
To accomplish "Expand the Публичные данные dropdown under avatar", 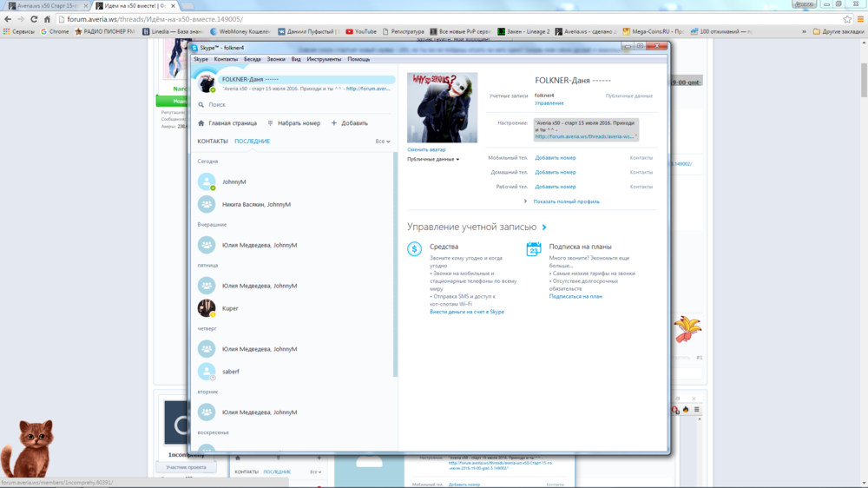I will [x=433, y=160].
